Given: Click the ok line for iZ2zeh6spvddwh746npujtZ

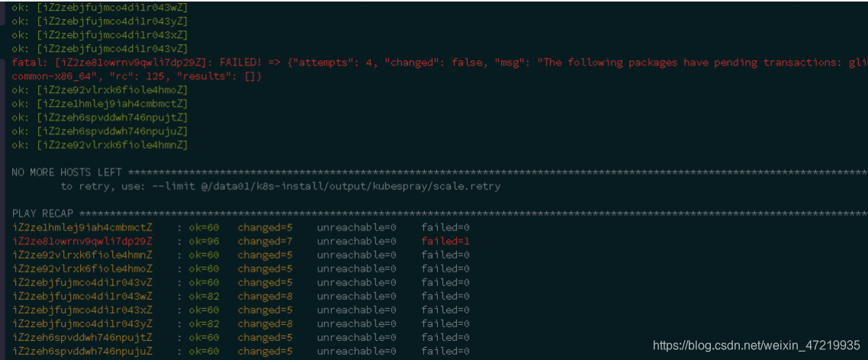Looking at the screenshot, I should click(x=100, y=117).
